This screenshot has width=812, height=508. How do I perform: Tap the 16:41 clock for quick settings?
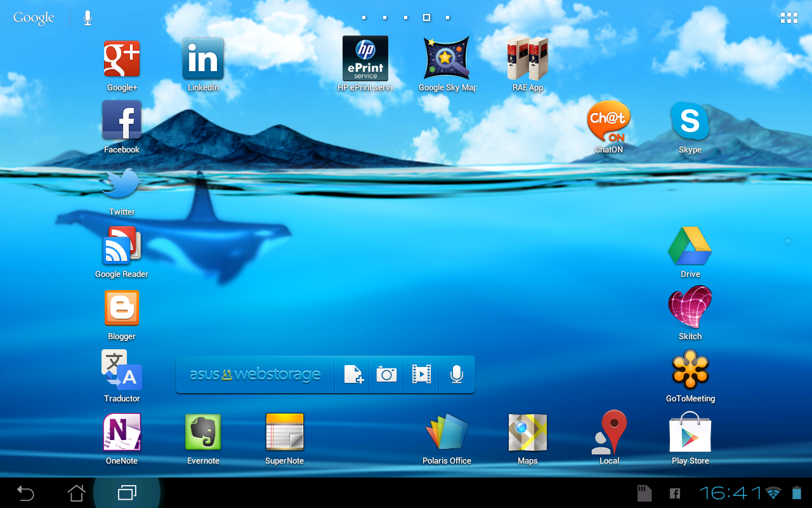tap(730, 493)
